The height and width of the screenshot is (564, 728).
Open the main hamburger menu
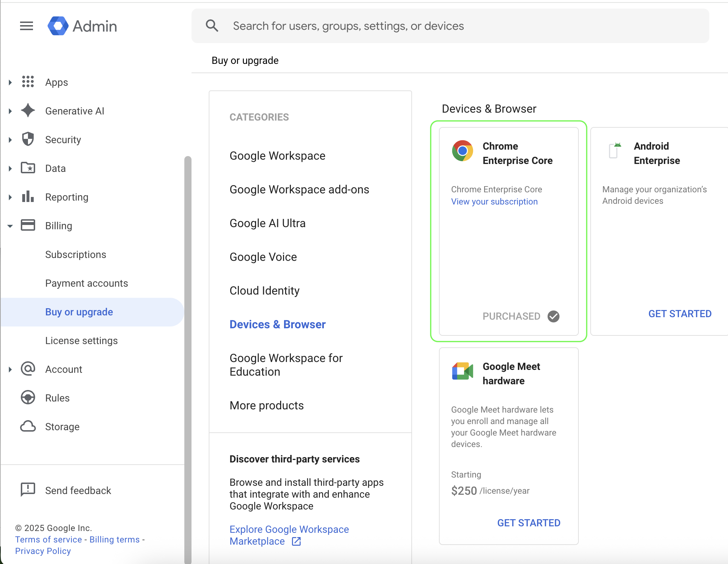(x=27, y=26)
